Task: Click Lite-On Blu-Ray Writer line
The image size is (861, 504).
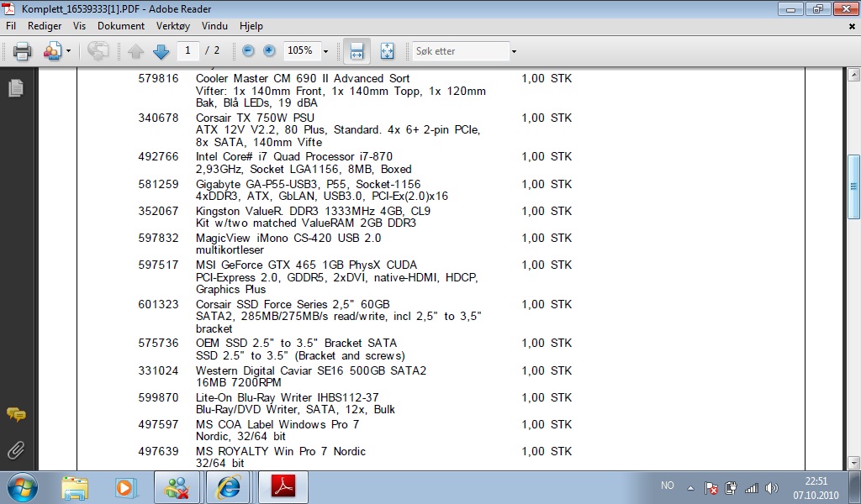Action: tap(288, 397)
